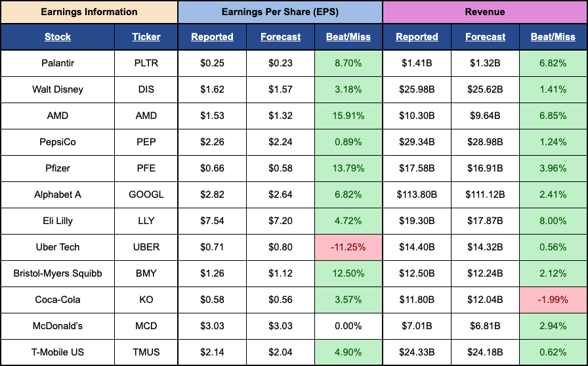Click the EPS Reported column header

(x=212, y=37)
